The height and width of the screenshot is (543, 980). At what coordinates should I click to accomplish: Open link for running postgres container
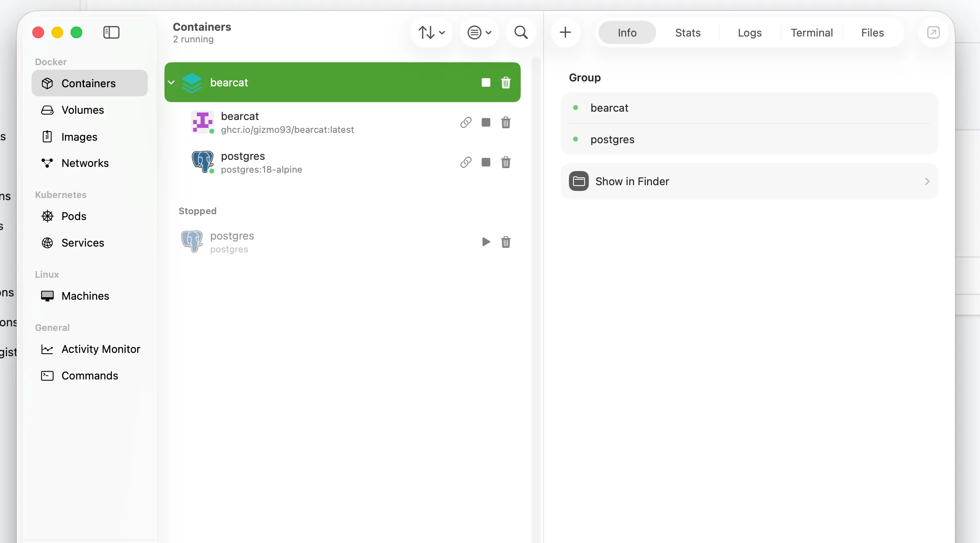tap(466, 162)
